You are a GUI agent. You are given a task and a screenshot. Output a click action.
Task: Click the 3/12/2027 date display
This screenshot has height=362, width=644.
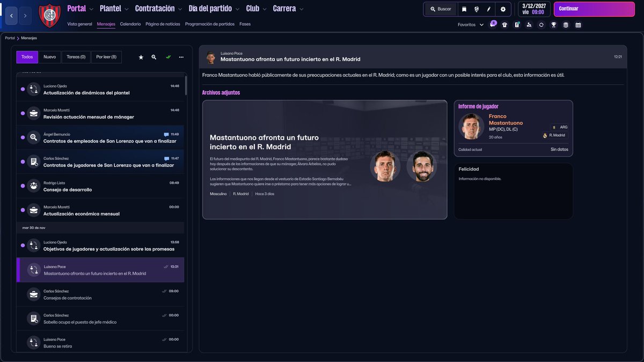[x=534, y=9]
